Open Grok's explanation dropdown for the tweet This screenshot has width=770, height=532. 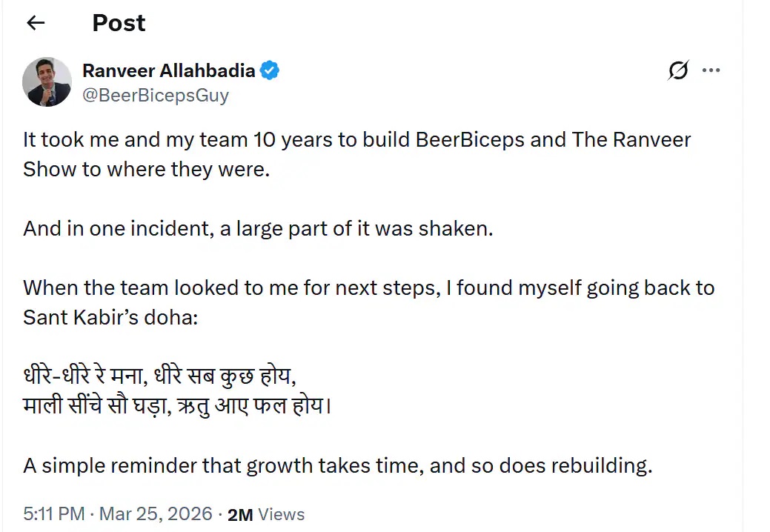click(x=678, y=70)
